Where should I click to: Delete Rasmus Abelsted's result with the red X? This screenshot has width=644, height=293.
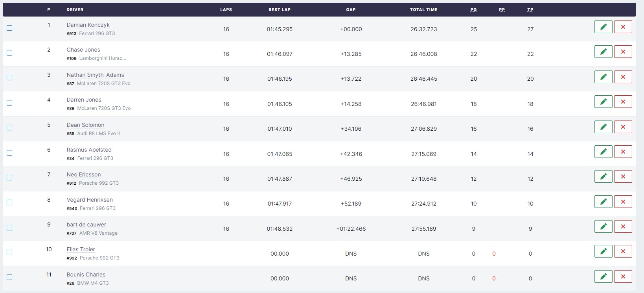pos(623,152)
